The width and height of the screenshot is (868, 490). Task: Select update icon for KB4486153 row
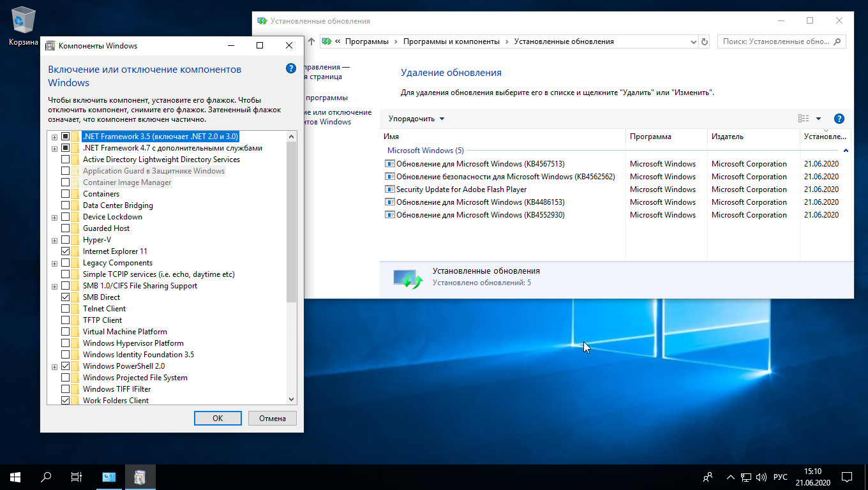tap(390, 202)
